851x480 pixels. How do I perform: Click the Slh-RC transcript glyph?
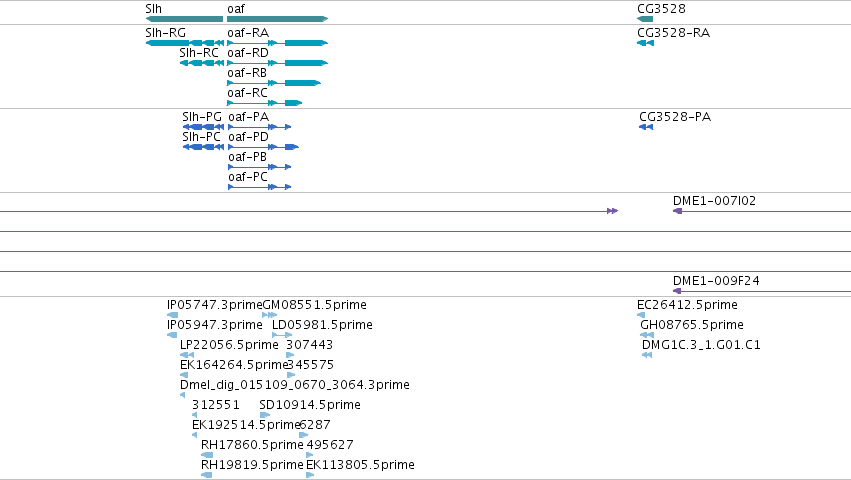202,63
